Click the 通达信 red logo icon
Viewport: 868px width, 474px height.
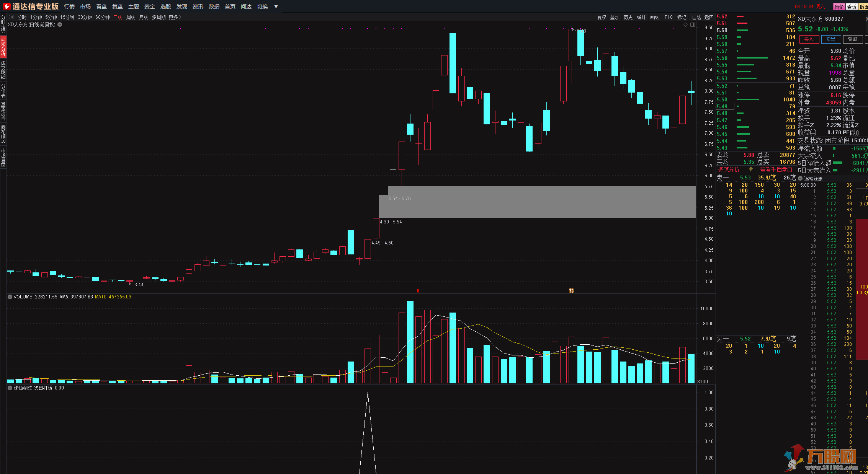coord(7,6)
